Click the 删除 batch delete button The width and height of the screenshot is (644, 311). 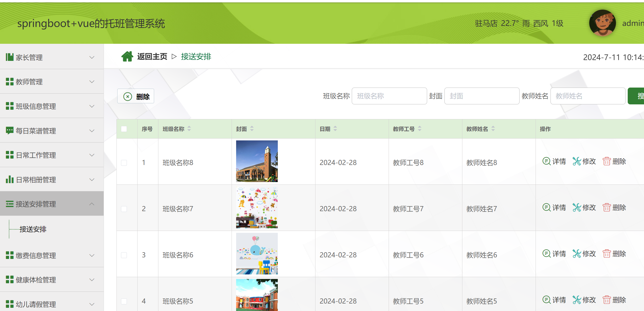[136, 96]
